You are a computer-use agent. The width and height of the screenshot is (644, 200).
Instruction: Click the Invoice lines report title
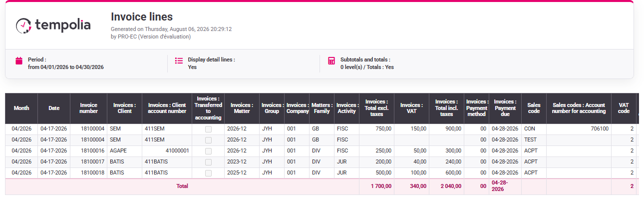142,17
